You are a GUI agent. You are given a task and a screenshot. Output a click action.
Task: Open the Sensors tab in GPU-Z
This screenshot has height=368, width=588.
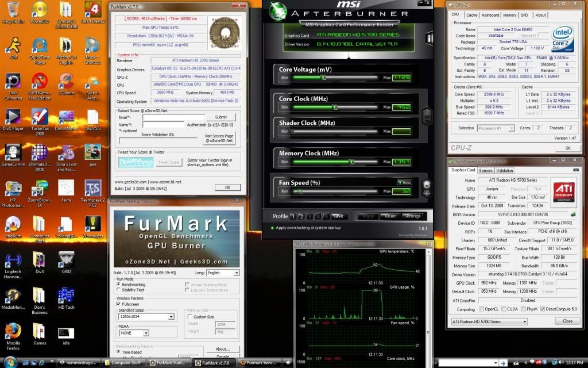486,170
